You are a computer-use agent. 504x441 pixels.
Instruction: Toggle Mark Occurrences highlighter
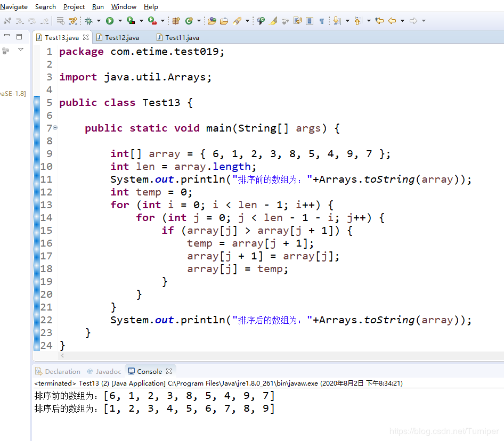click(x=273, y=21)
